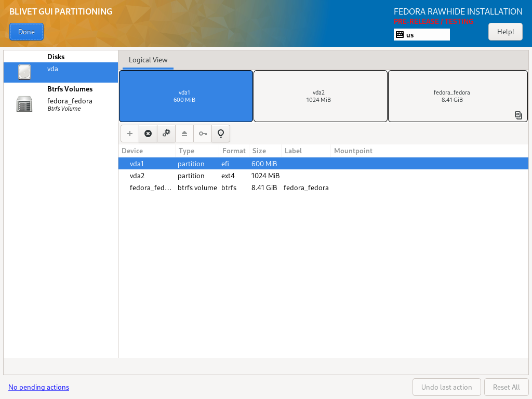Open the Help! button
This screenshot has width=532, height=399.
tap(505, 32)
